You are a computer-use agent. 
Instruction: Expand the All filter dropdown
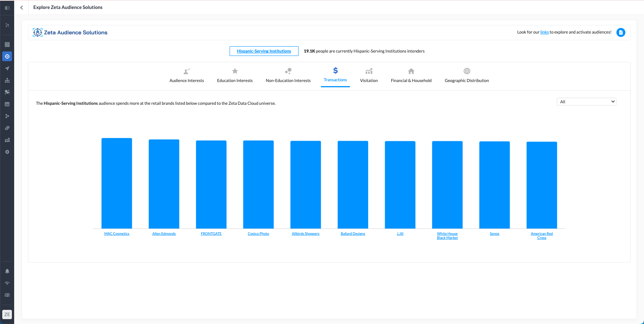point(586,102)
